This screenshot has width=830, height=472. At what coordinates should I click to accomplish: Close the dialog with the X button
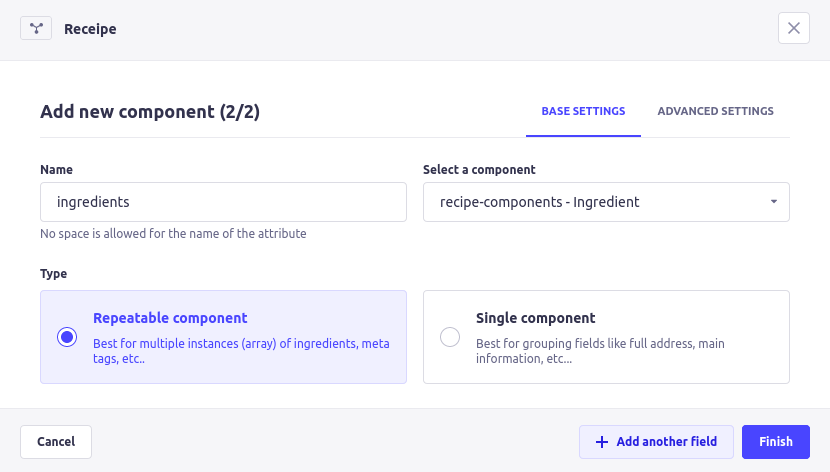[x=793, y=28]
